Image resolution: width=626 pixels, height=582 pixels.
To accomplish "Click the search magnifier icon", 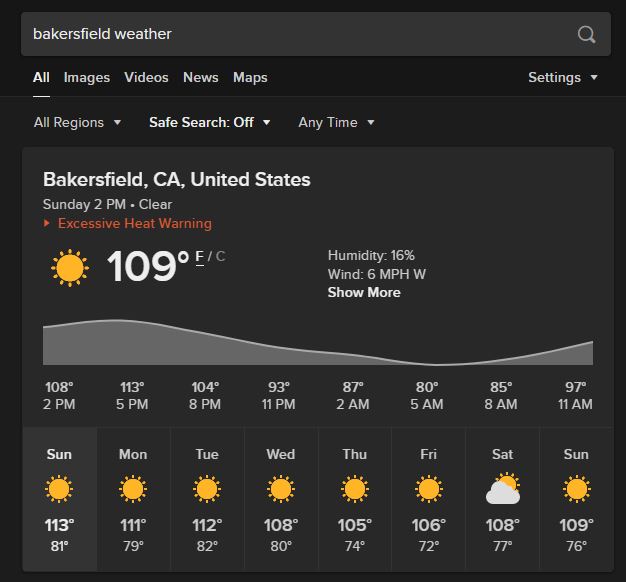I will point(587,34).
